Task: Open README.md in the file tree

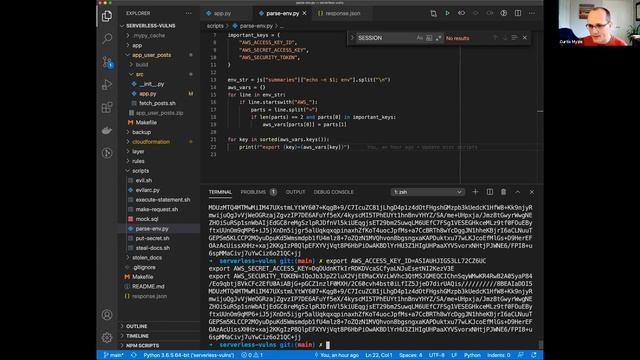Action: pos(148,287)
